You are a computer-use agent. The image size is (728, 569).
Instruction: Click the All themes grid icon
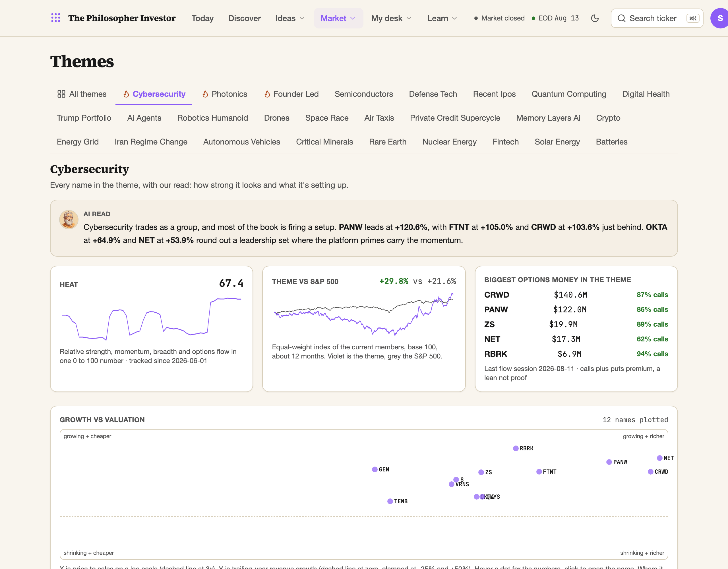click(x=61, y=94)
